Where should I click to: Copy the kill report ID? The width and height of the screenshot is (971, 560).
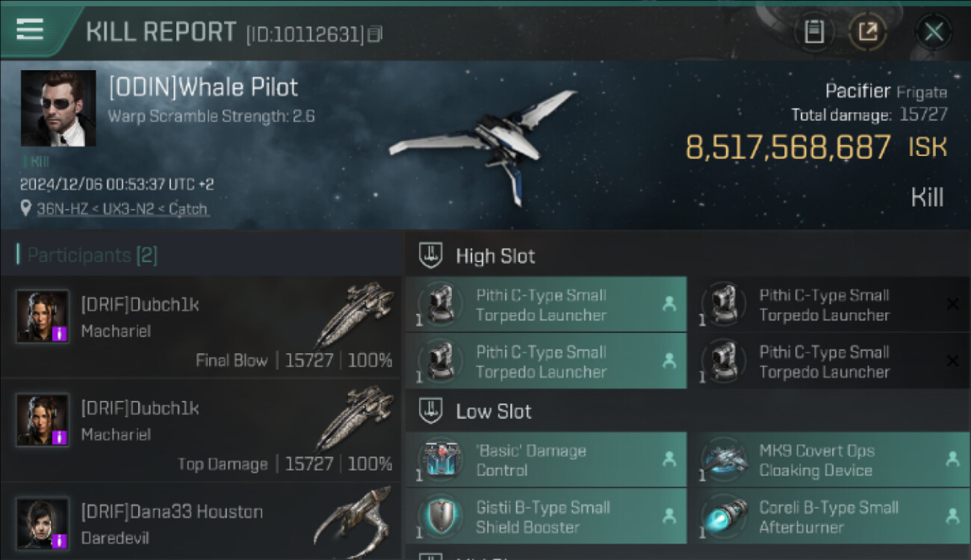375,34
